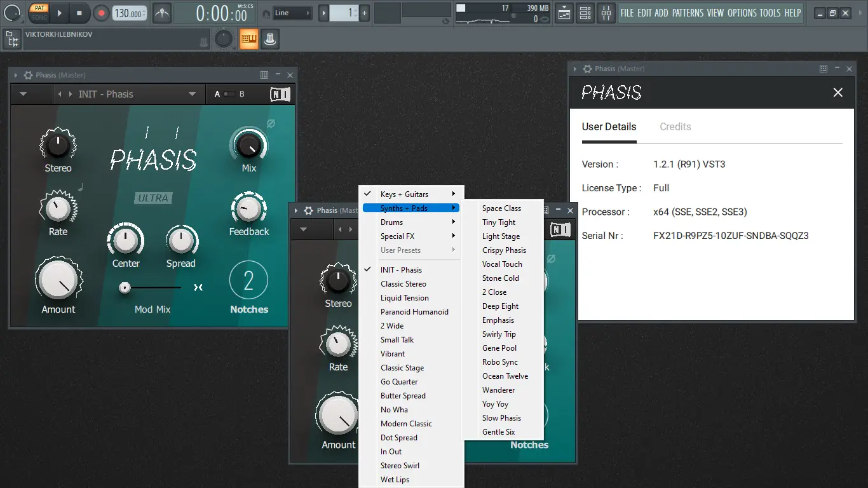The height and width of the screenshot is (488, 868).
Task: Click the Center knob
Action: [x=125, y=240]
